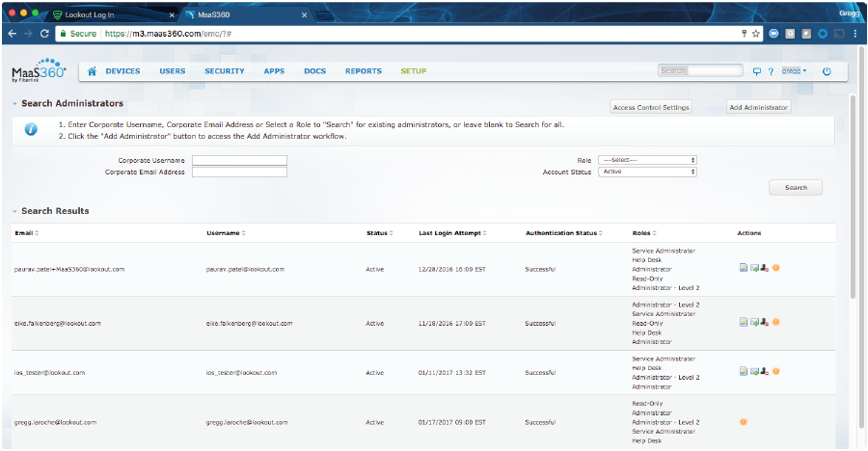This screenshot has width=868, height=451.
Task: Edit administrator paurav.patel with pencil icon
Action: point(744,268)
